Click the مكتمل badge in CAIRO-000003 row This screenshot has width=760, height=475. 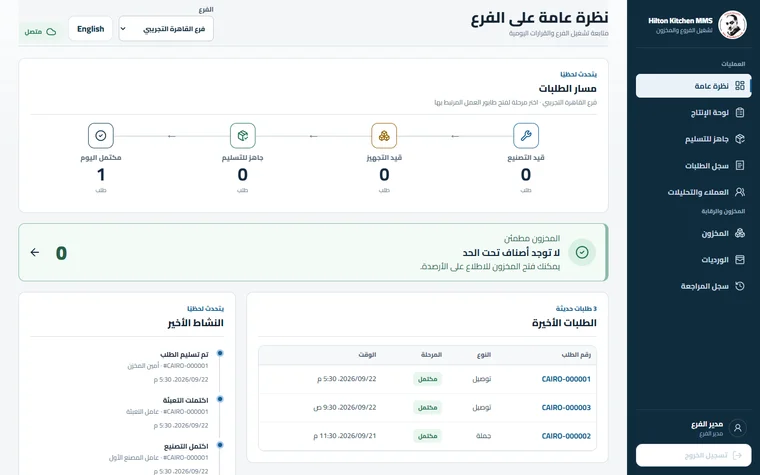[x=428, y=408]
